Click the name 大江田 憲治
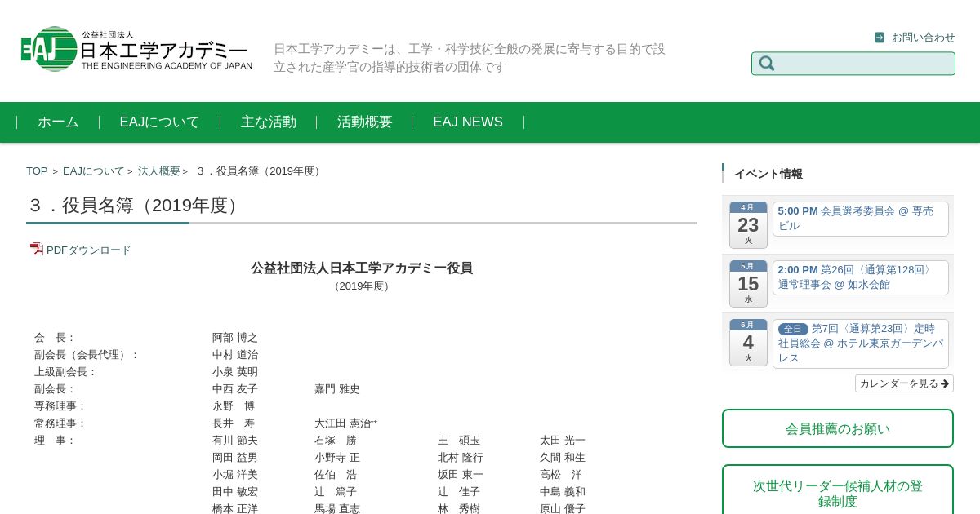Image resolution: width=980 pixels, height=514 pixels. [x=343, y=423]
